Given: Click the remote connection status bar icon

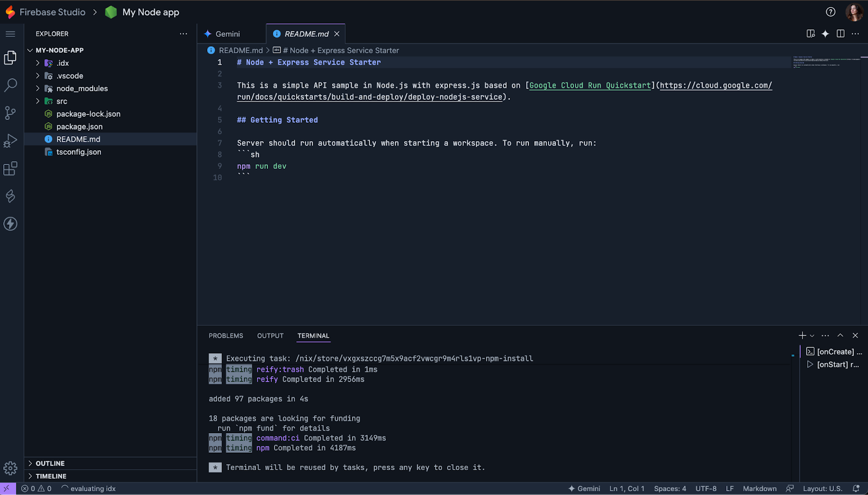Looking at the screenshot, I should click(8, 488).
